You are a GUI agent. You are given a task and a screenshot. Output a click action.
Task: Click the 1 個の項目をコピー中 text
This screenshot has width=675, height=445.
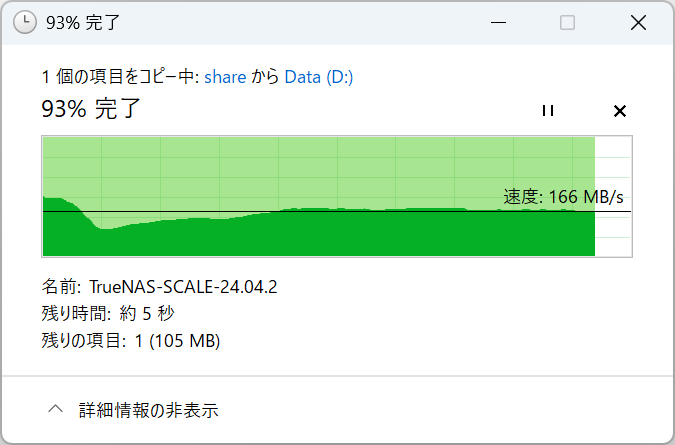click(x=120, y=77)
